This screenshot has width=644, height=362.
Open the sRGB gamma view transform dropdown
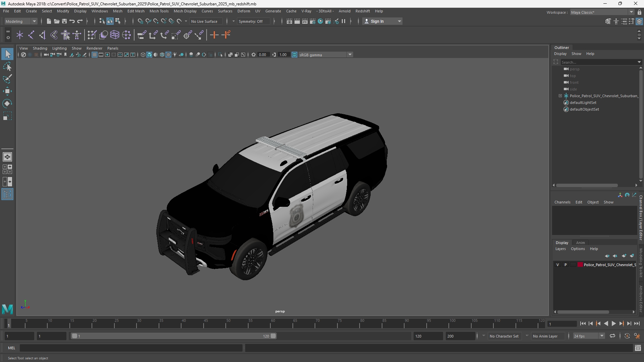(x=325, y=55)
